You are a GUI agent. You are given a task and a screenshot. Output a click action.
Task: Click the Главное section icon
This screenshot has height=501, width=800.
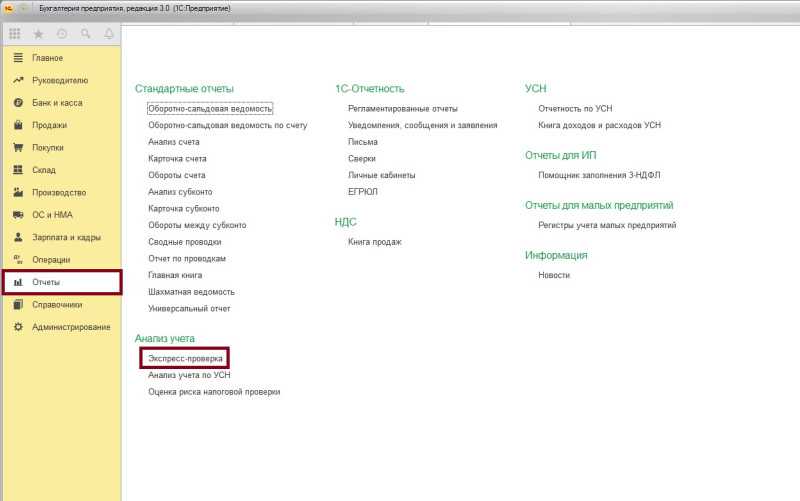coord(18,58)
